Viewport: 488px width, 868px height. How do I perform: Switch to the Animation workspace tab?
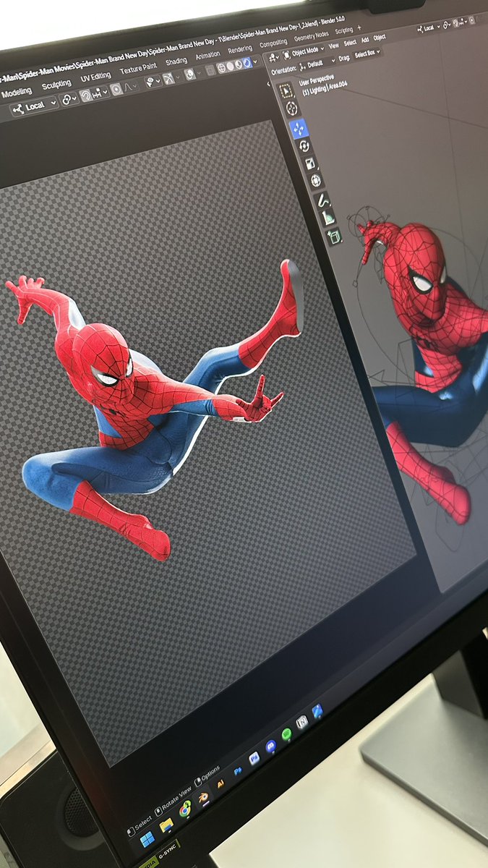tap(208, 55)
